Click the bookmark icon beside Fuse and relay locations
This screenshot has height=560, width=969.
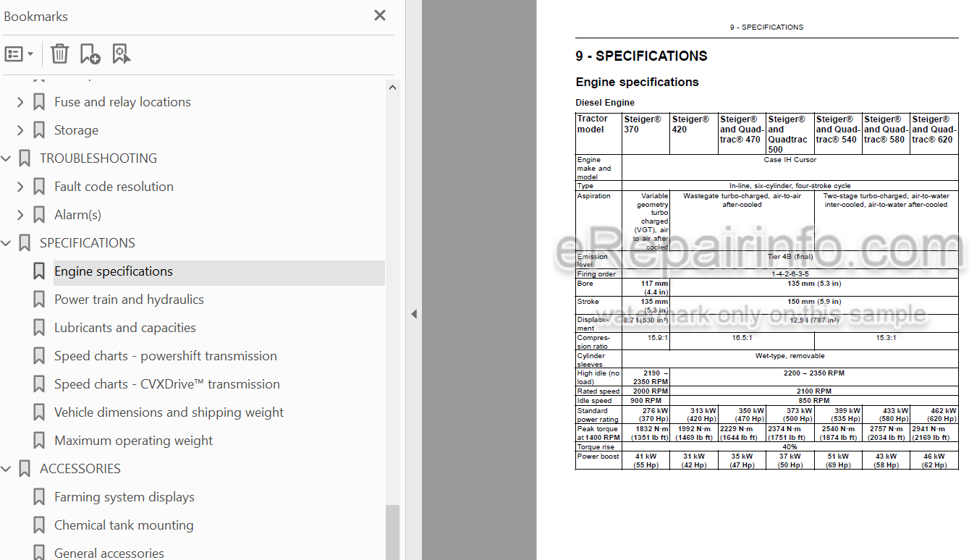click(x=39, y=102)
